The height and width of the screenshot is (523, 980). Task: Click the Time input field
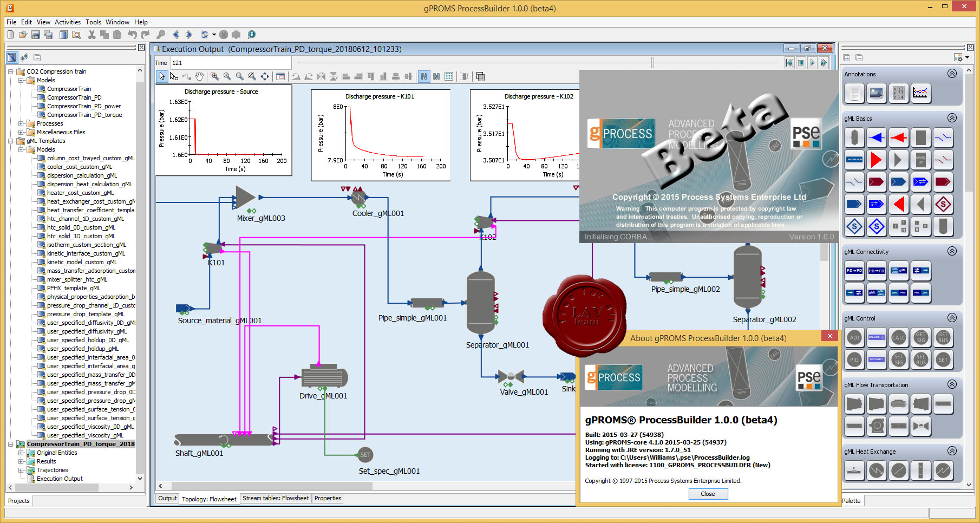pos(231,63)
